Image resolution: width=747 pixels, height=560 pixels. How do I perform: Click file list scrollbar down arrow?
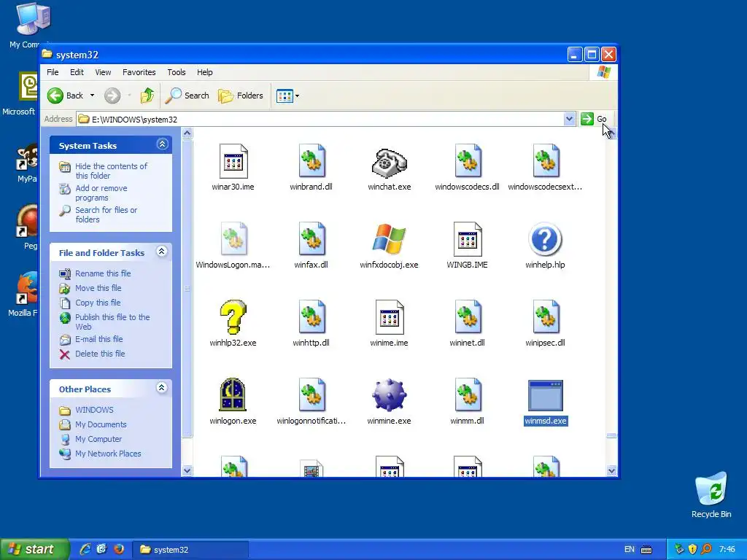coord(612,471)
